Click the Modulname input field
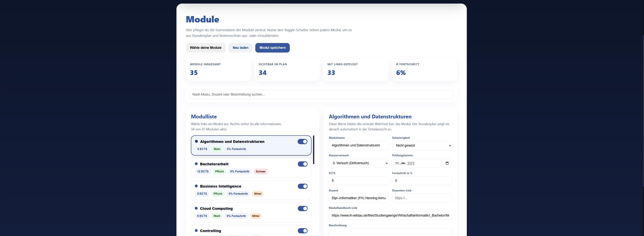Viewport: 644px width, 236px height. tap(359, 145)
